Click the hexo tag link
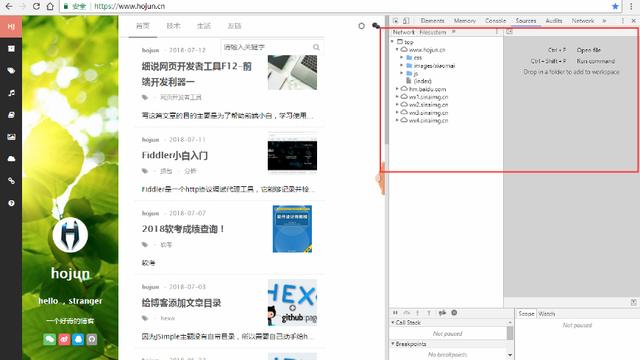 (167, 318)
